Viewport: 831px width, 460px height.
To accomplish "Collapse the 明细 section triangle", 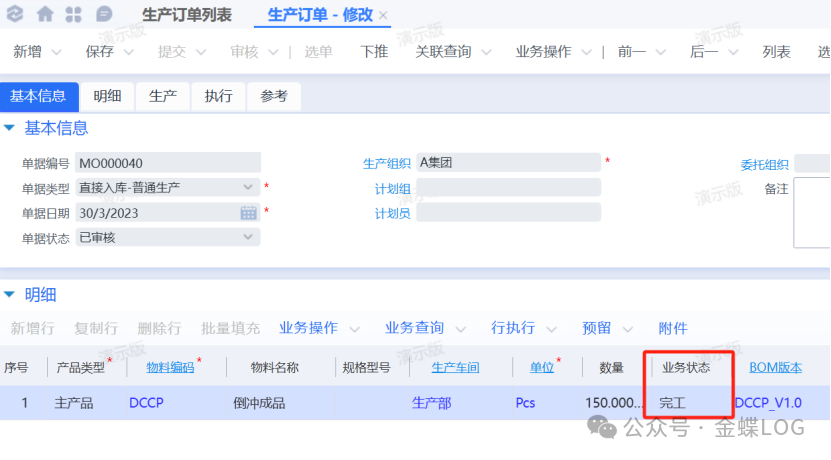I will (10, 295).
